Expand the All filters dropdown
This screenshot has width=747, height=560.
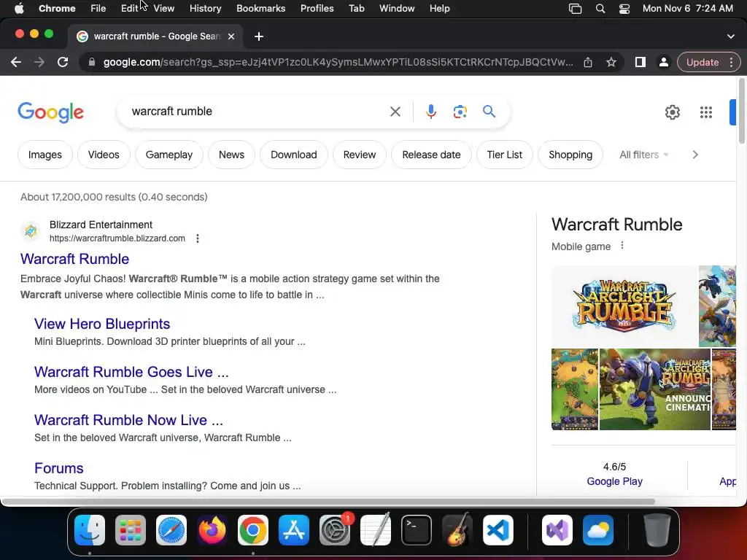tap(643, 155)
